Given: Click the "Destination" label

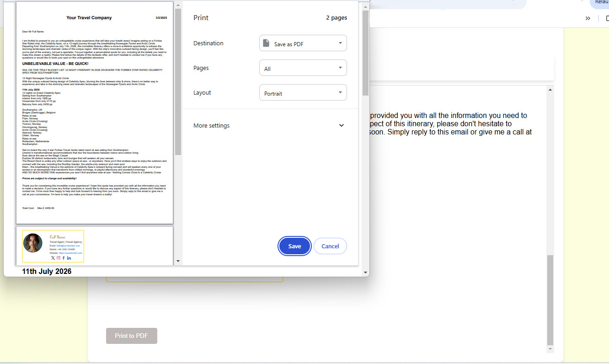Looking at the screenshot, I should click(x=208, y=43).
